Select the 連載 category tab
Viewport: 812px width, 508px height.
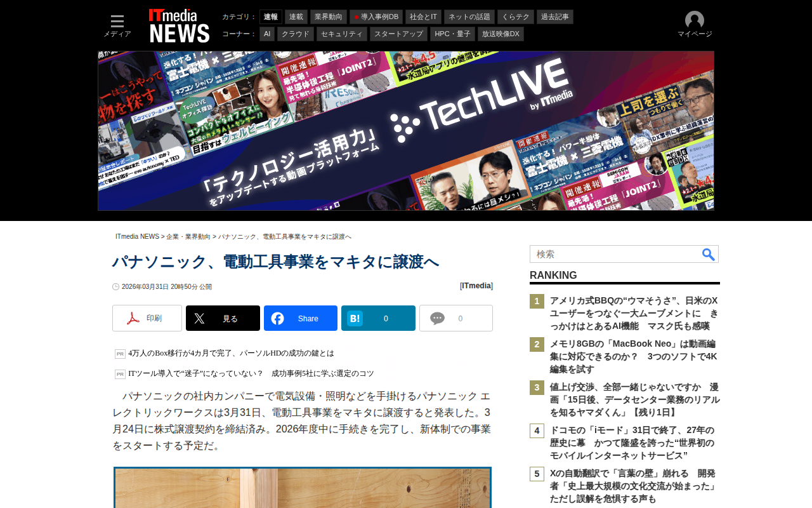point(296,17)
